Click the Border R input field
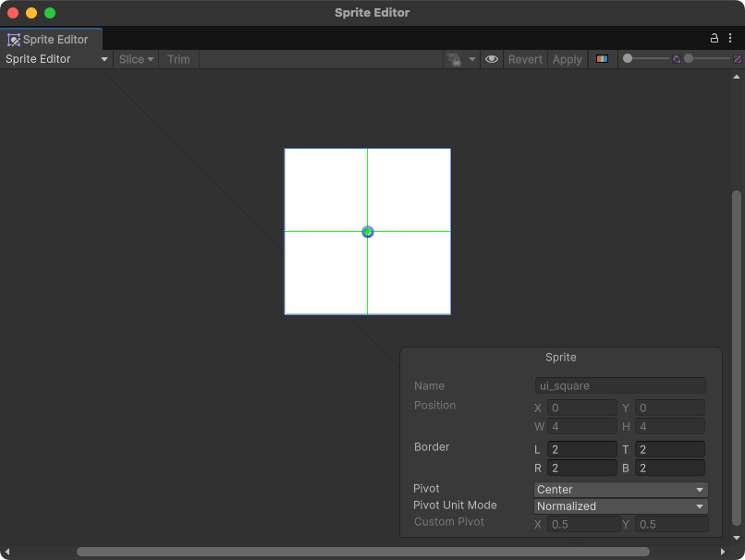Image resolution: width=745 pixels, height=560 pixels. 582,468
